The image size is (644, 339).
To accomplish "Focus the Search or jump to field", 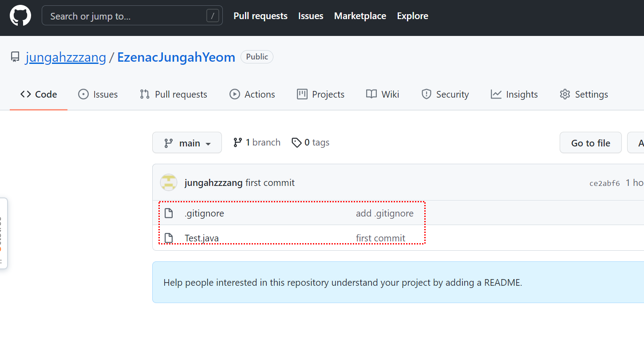I will (132, 16).
